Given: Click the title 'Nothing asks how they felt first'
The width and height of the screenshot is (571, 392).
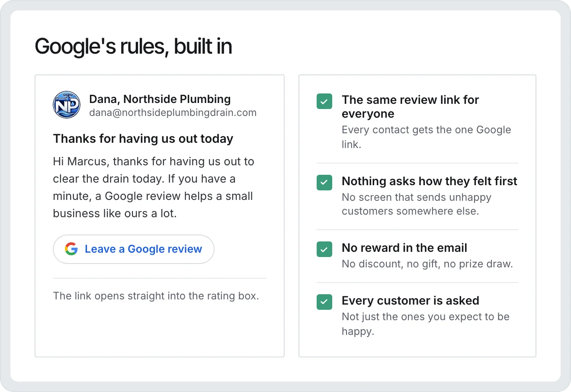Looking at the screenshot, I should 430,181.
